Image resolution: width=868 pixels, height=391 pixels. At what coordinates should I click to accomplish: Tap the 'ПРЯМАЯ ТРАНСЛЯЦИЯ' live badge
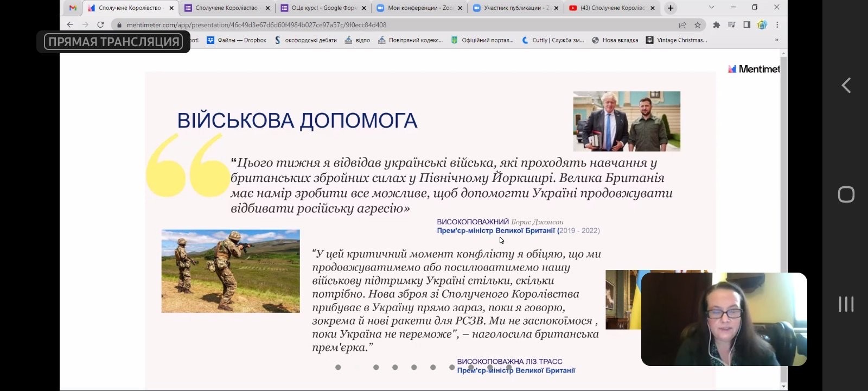click(113, 42)
